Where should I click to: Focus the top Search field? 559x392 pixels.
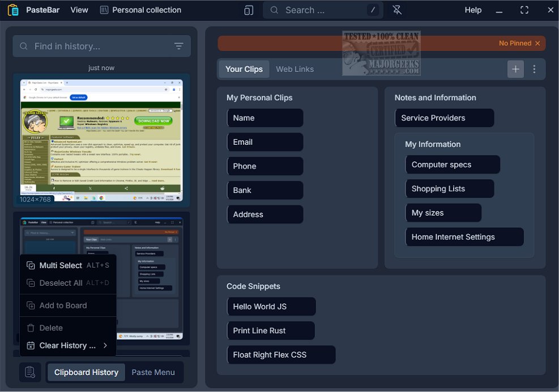point(323,10)
